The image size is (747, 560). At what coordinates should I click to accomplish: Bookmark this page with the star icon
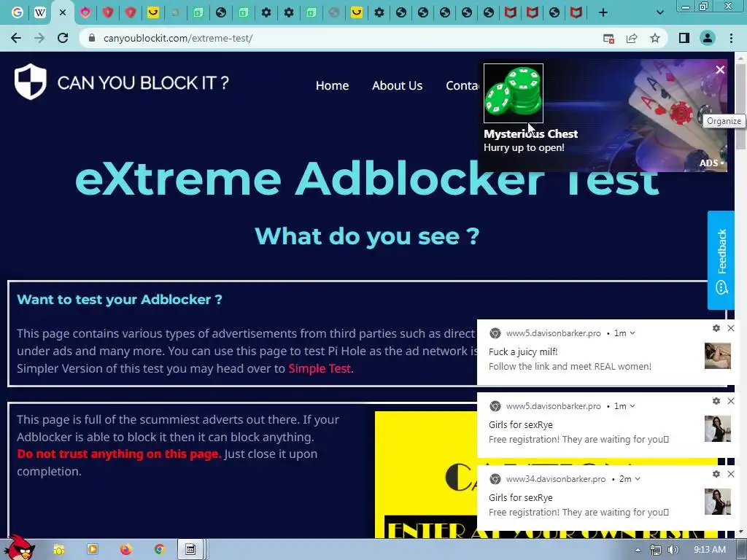(655, 38)
